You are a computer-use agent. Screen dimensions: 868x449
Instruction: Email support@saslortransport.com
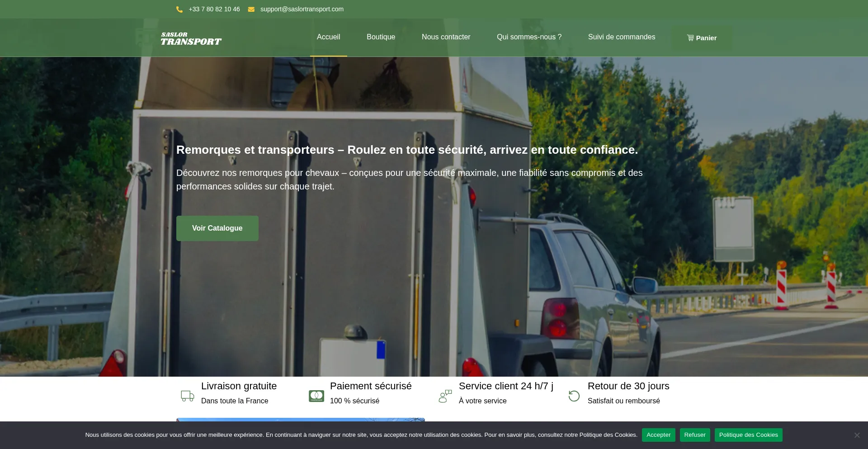302,9
